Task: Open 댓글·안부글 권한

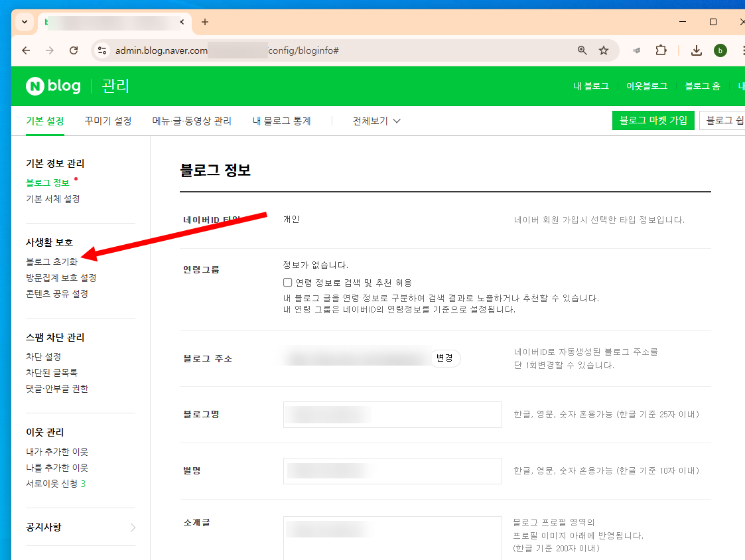Action: (57, 389)
